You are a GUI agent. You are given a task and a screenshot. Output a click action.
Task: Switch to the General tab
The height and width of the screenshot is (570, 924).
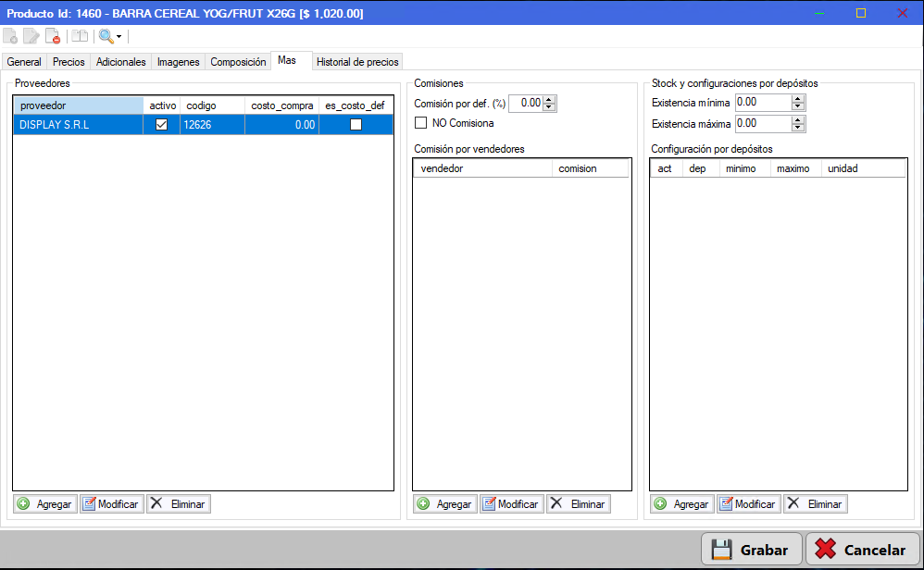(x=24, y=62)
